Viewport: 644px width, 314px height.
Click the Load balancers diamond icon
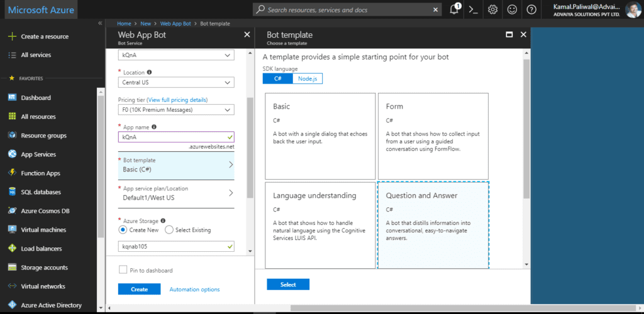click(x=13, y=249)
